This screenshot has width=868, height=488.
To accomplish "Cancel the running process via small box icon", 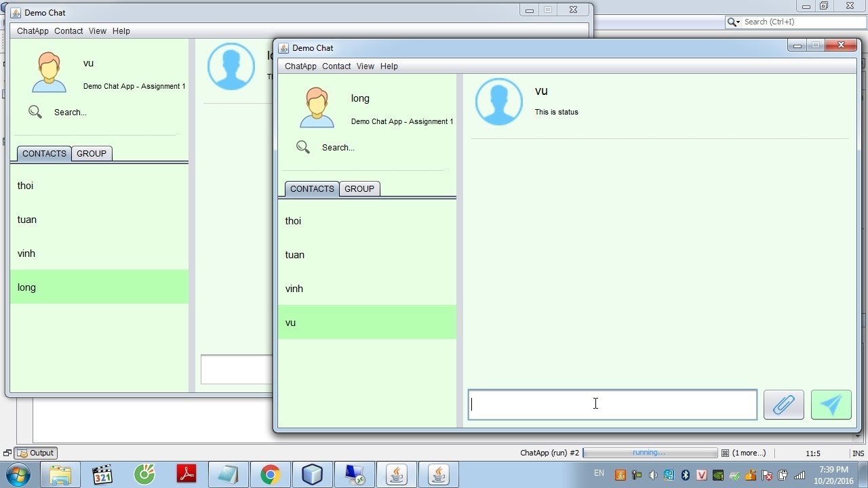I will (x=725, y=453).
